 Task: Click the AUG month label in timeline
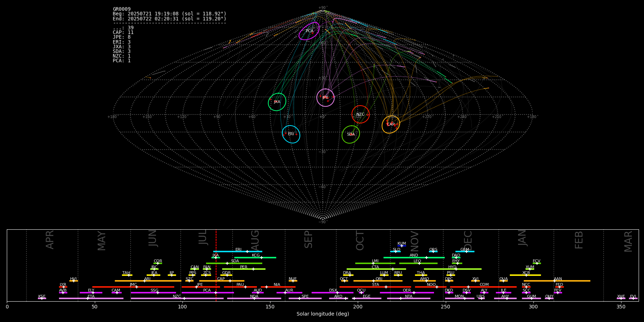click(x=255, y=240)
